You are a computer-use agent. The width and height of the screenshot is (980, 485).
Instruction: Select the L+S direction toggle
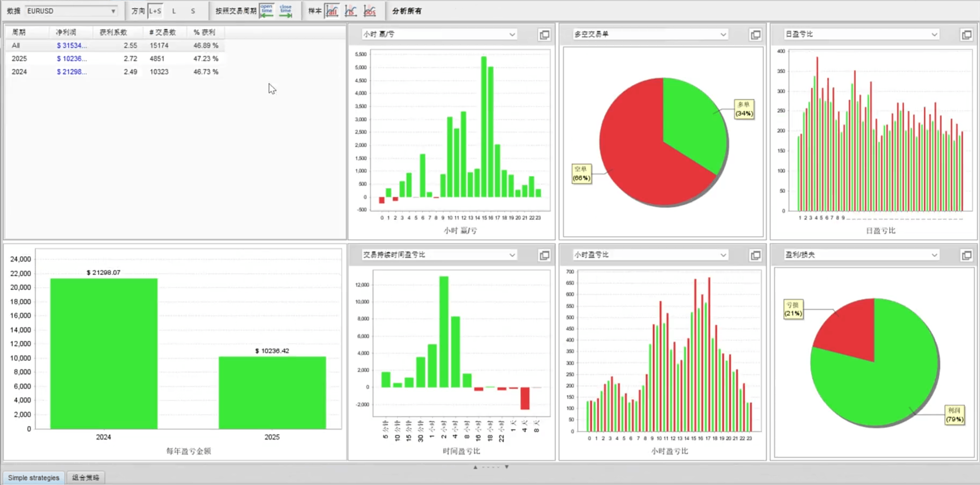pyautogui.click(x=155, y=11)
